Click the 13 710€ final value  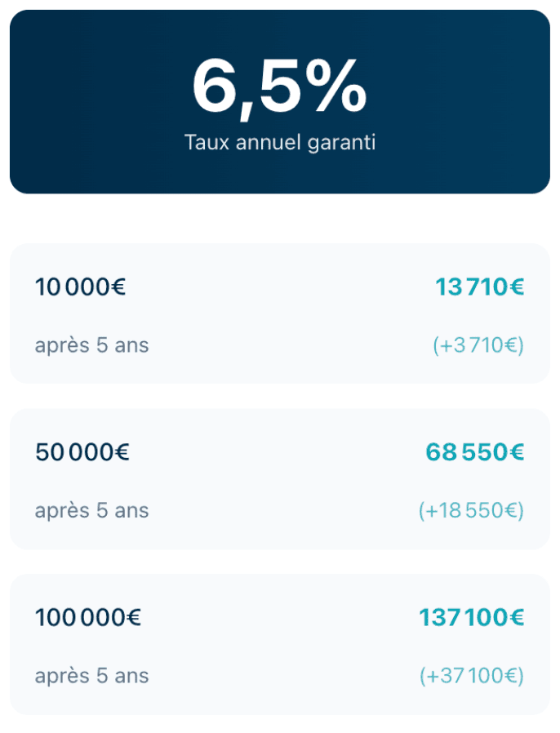tap(479, 287)
